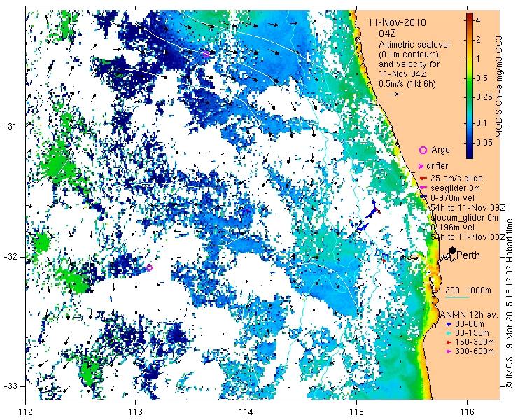Select the magenta seaglider 0m legend marker
Screen dimensions: 518x420
[x=423, y=188]
